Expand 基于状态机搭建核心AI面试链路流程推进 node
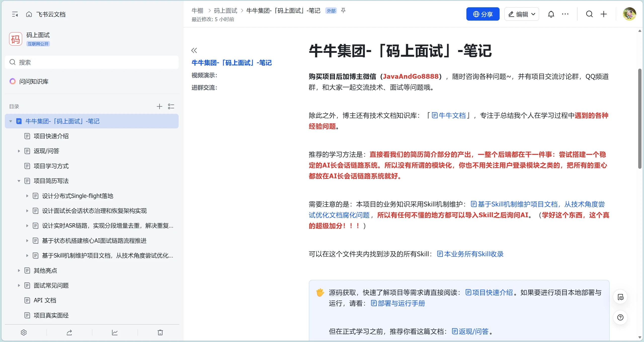644x342 pixels. pyautogui.click(x=27, y=241)
